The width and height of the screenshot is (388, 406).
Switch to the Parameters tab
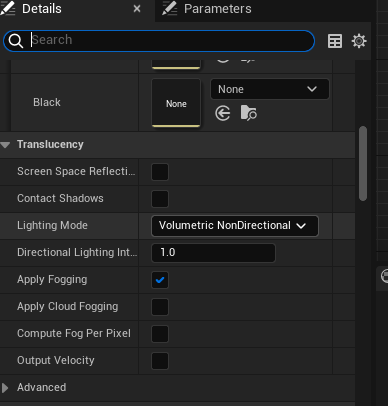coord(207,9)
